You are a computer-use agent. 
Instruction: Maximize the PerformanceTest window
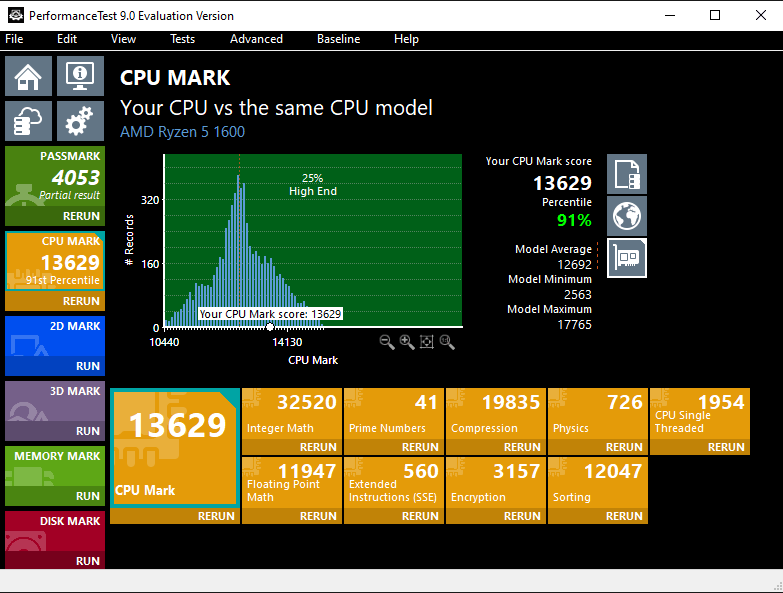pos(715,15)
